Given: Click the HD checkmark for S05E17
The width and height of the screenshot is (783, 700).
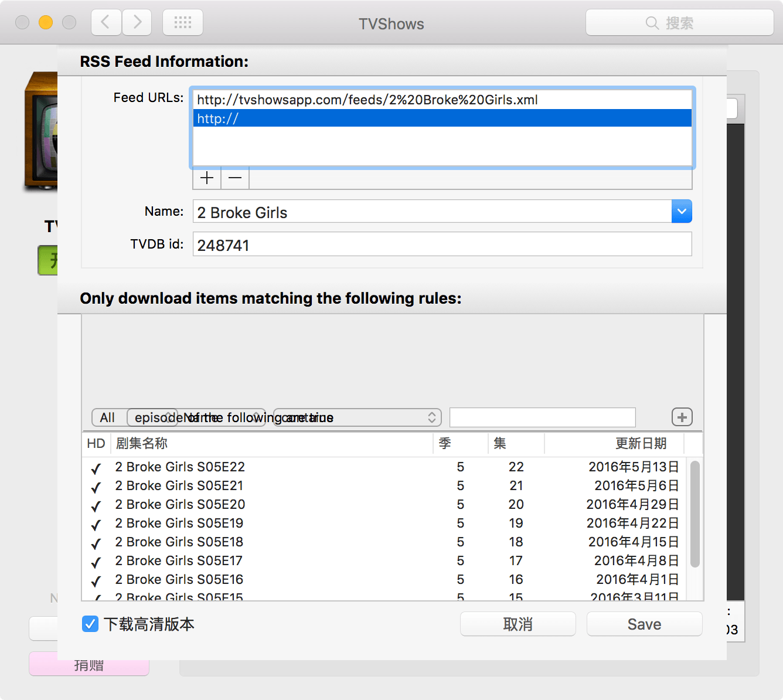Looking at the screenshot, I should [x=96, y=562].
